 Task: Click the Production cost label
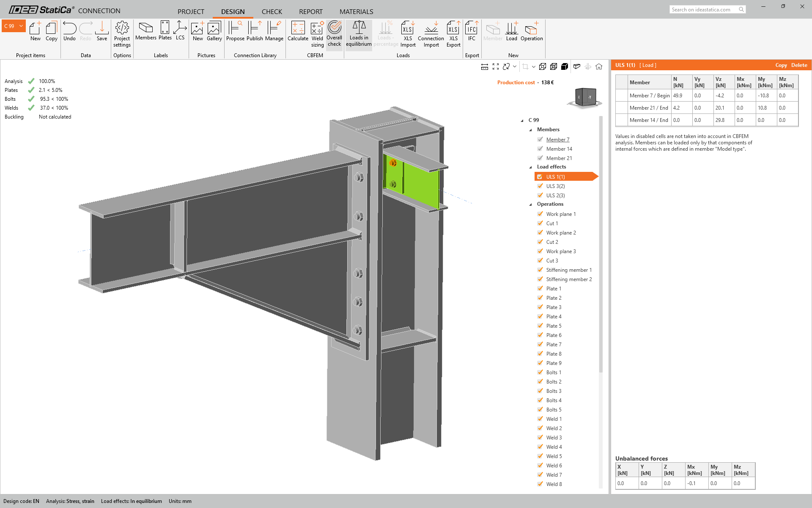[516, 83]
